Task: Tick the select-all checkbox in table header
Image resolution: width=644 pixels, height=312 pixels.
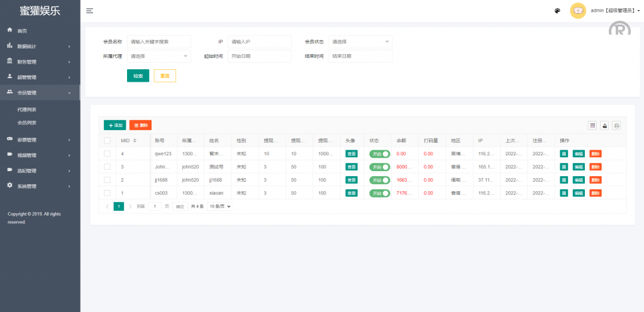Action: click(x=107, y=140)
